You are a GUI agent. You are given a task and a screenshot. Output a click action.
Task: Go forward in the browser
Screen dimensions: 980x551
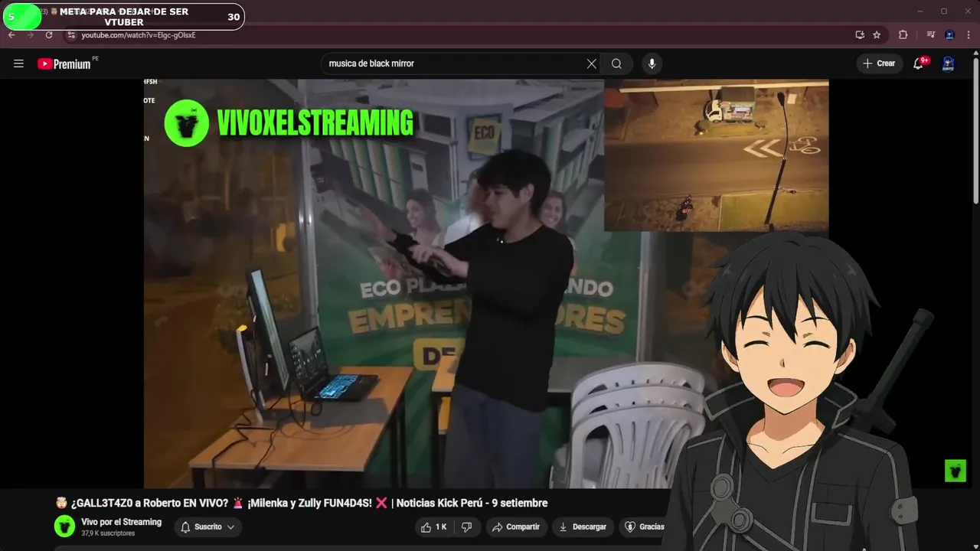pos(31,35)
